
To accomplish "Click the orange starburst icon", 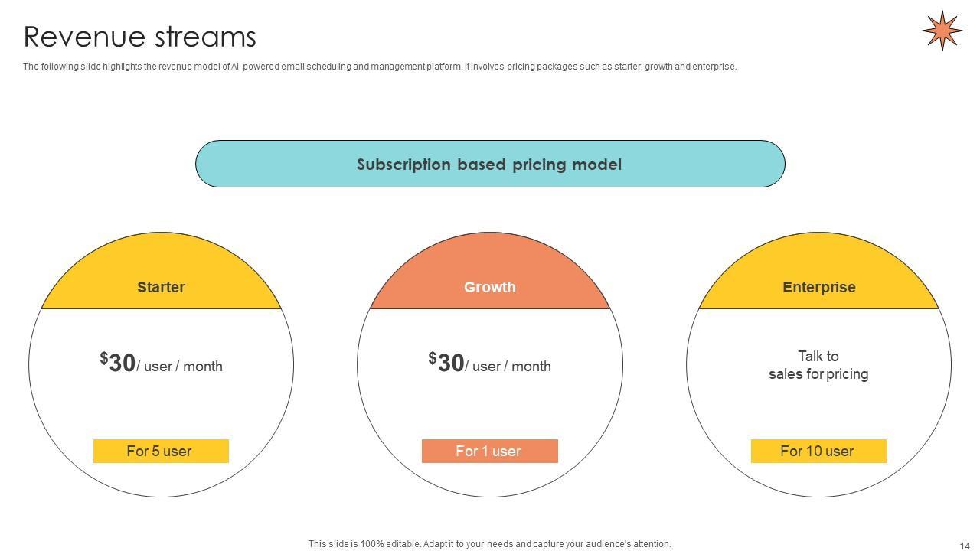I will click(942, 31).
